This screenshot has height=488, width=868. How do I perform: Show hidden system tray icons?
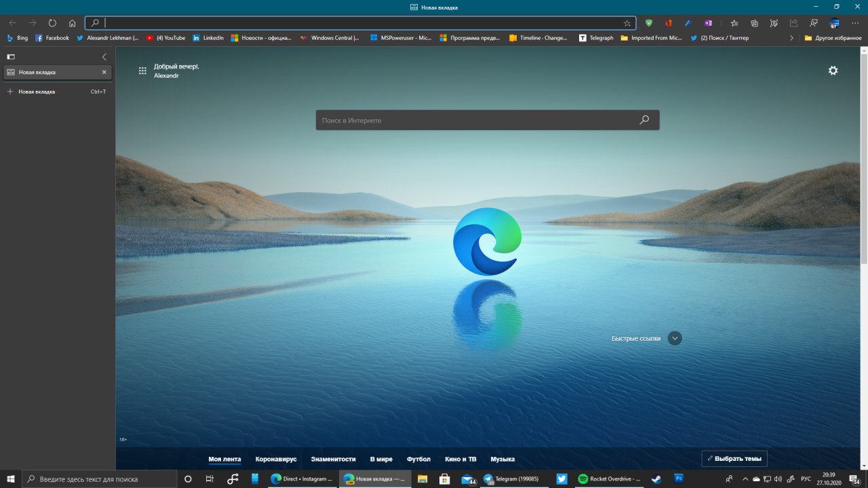click(745, 479)
